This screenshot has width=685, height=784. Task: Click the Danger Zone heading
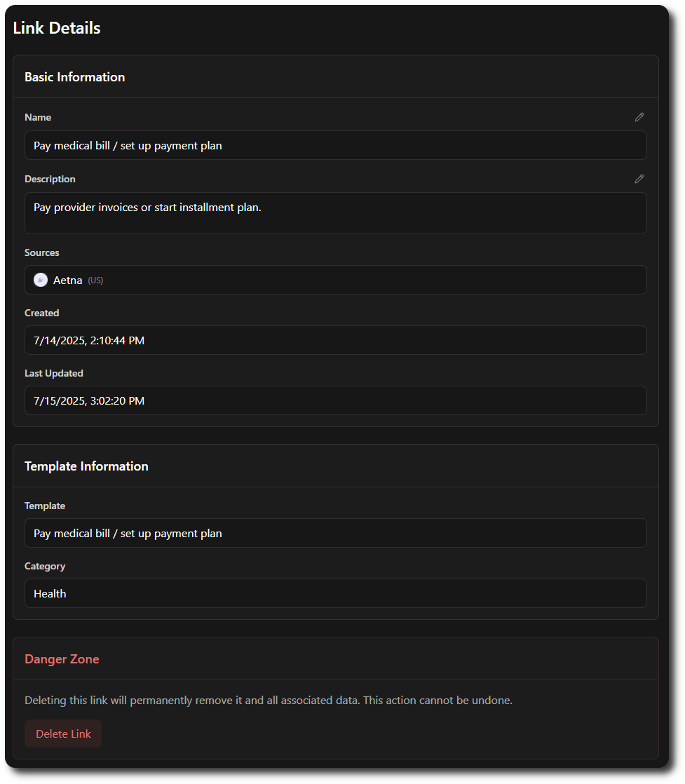[x=62, y=659]
